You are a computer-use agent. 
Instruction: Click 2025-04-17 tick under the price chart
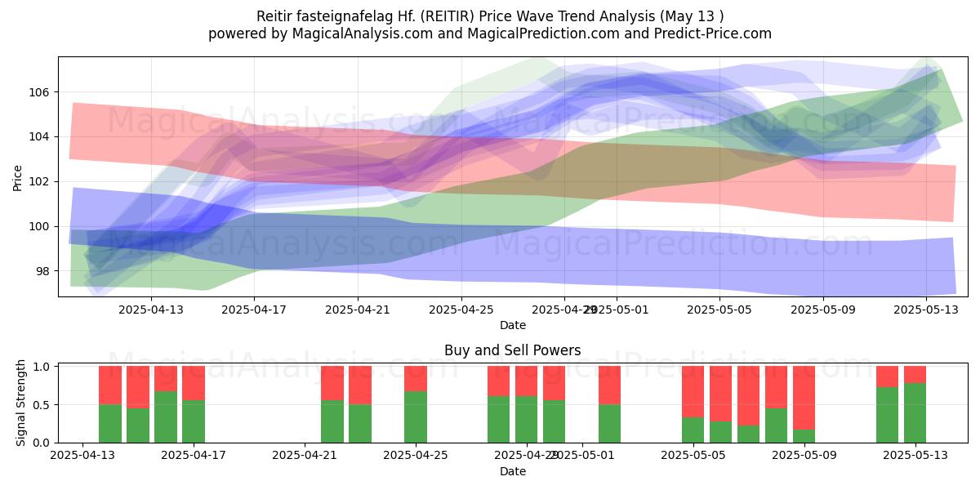click(x=254, y=310)
